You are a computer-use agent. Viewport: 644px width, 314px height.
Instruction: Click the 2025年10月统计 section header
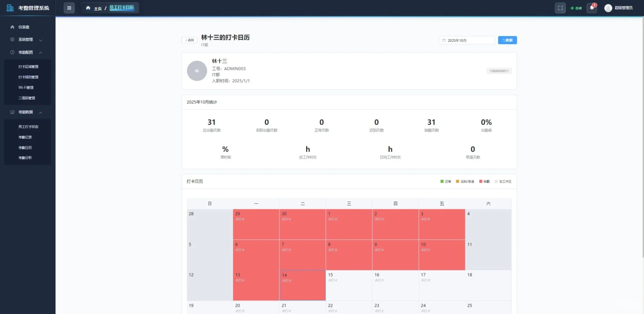tap(202, 102)
